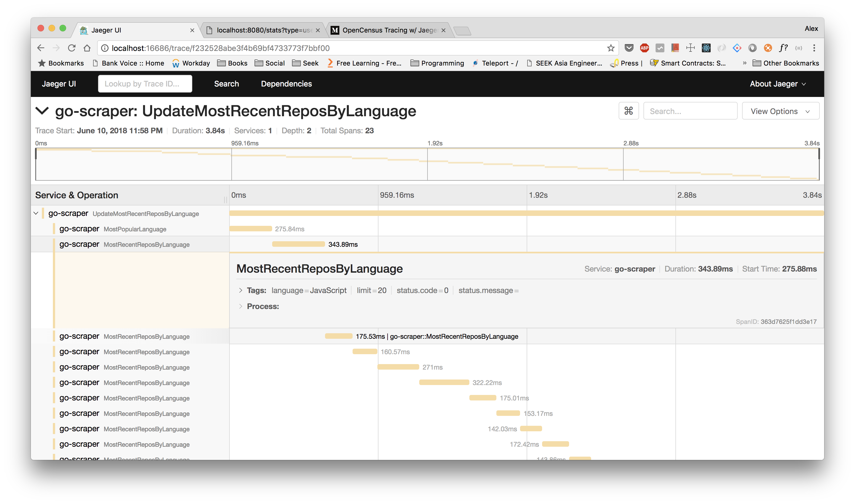
Task: Click the browser back arrow
Action: pyautogui.click(x=41, y=48)
